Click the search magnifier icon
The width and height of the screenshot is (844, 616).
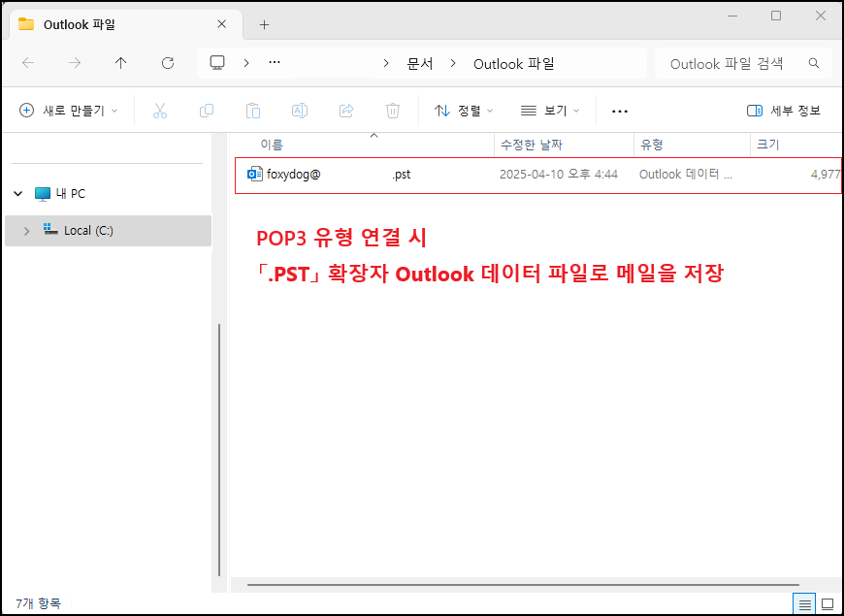[814, 63]
